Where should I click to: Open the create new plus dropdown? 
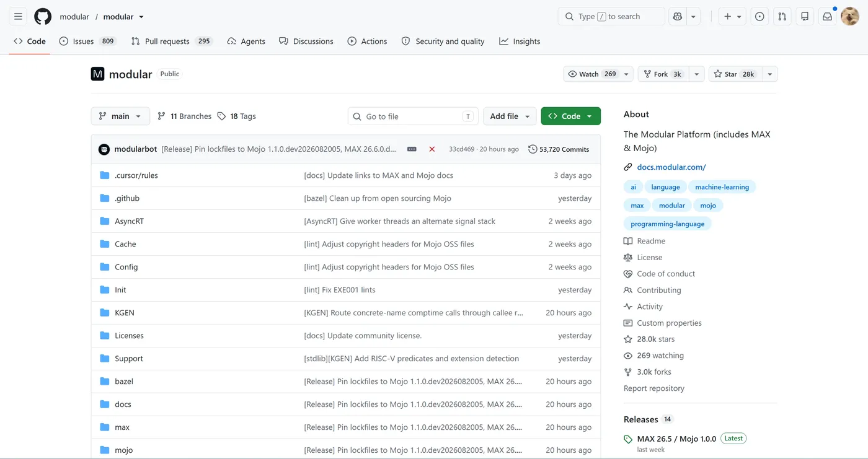(732, 17)
